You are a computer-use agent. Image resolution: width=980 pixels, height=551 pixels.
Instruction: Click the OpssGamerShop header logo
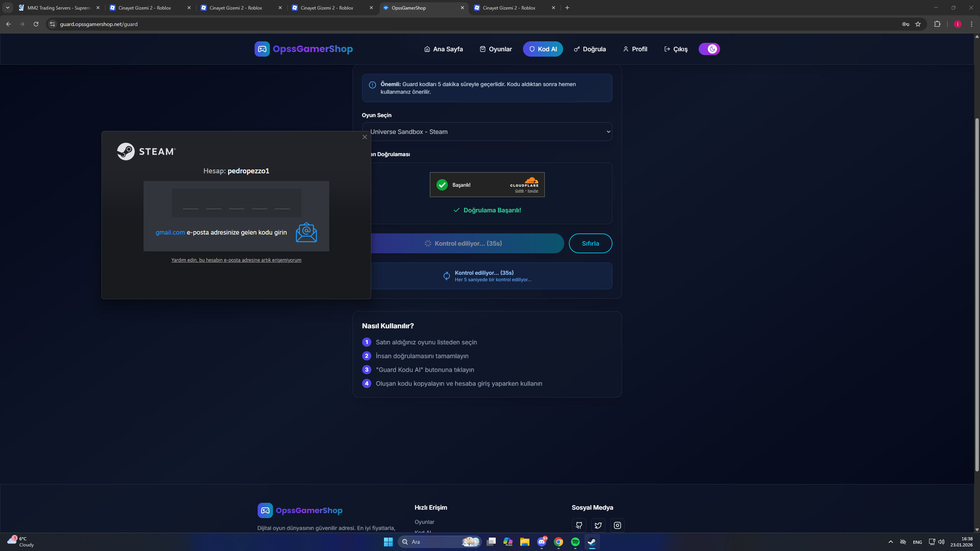coord(304,49)
